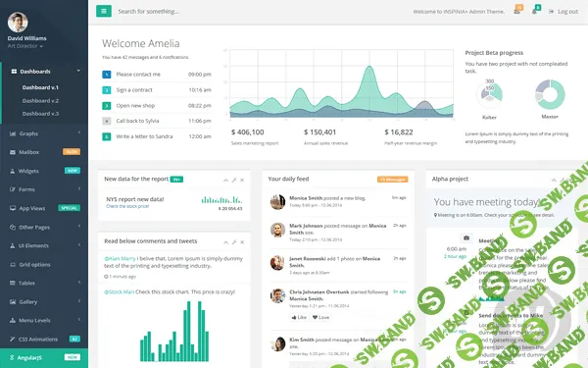Click the green hamburger menu button
The image size is (588, 368).
(104, 11)
